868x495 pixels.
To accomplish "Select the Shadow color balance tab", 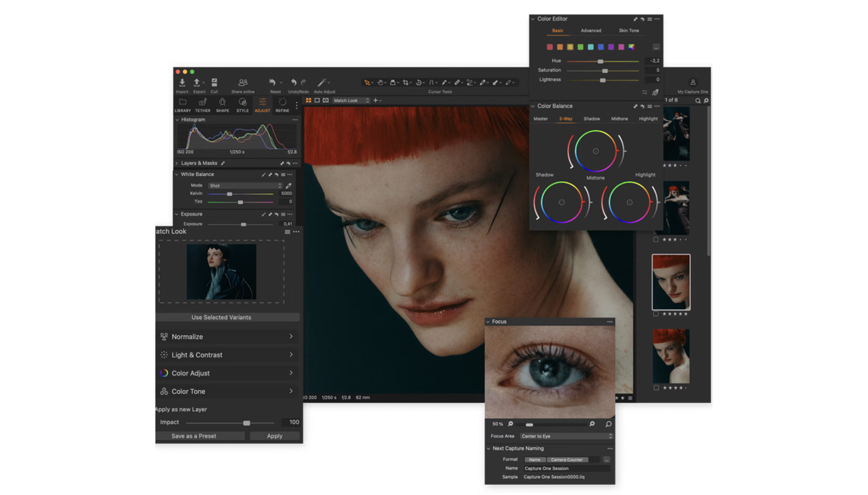I will click(x=592, y=119).
